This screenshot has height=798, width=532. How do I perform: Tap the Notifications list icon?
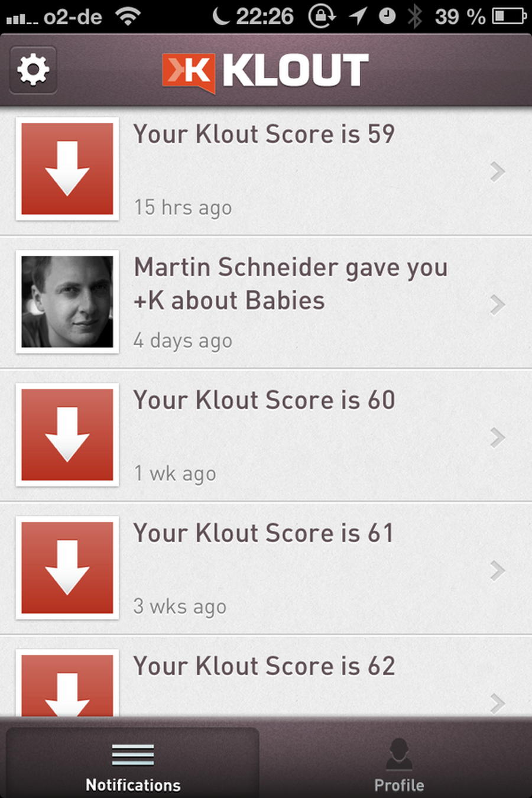click(x=133, y=754)
